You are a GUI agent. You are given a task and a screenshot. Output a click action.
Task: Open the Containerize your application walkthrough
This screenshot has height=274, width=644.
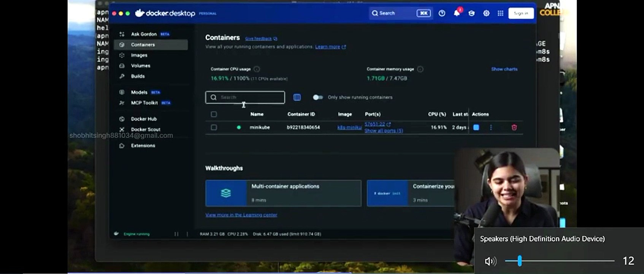coord(411,193)
